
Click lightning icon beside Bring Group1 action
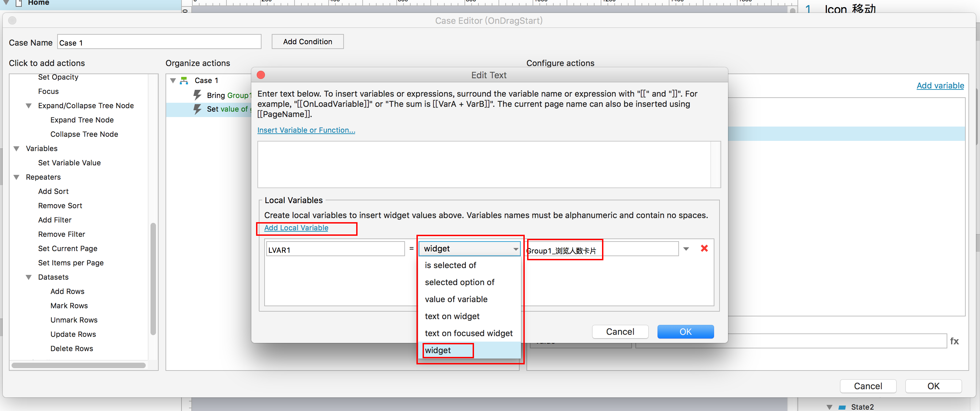click(197, 95)
